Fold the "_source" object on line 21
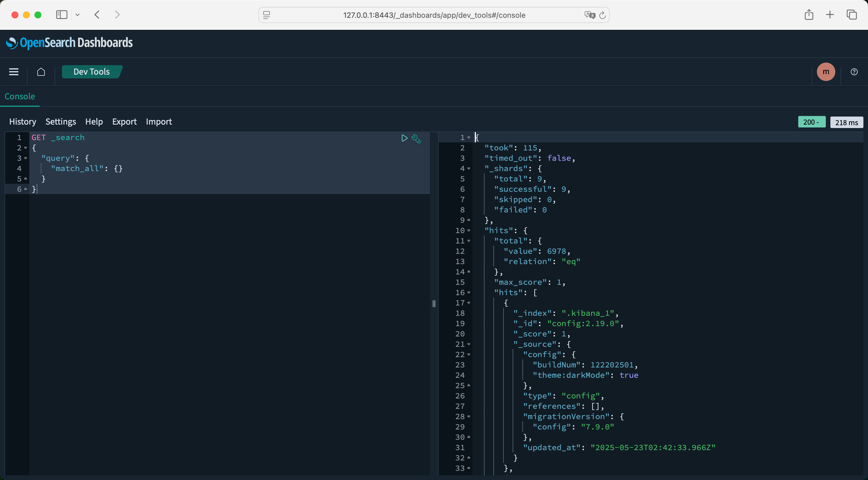 click(x=469, y=344)
